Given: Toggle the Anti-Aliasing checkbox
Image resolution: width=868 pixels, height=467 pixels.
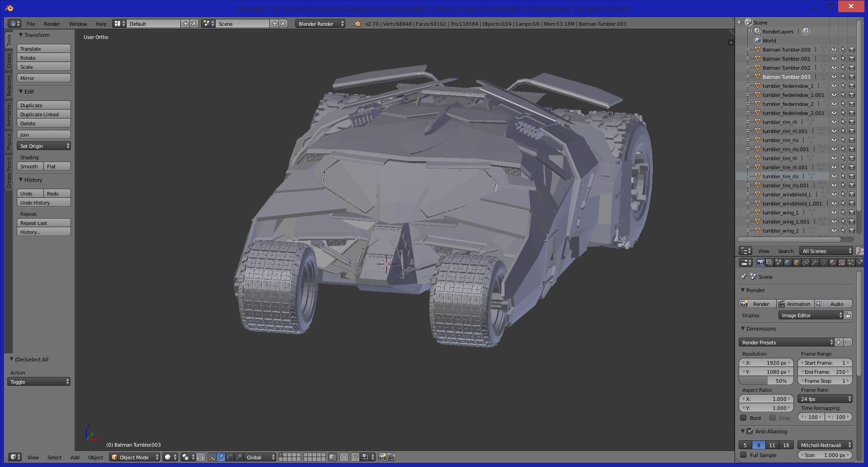Looking at the screenshot, I should 750,431.
